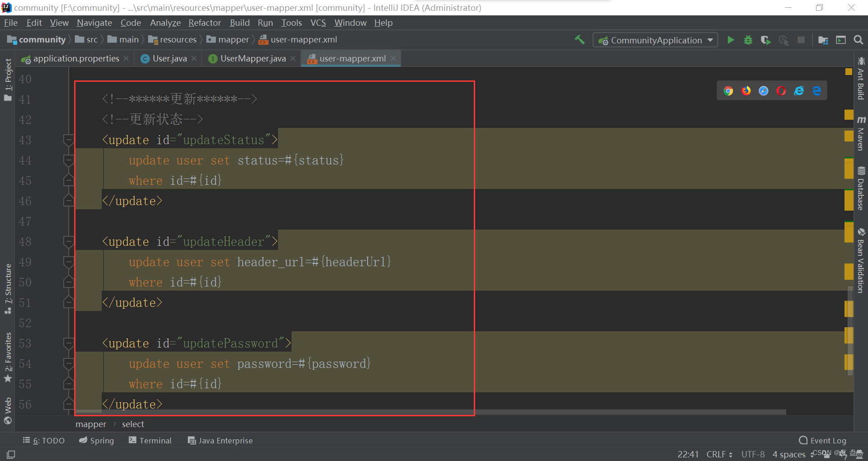Change line separator CRLF in status bar
868x461 pixels.
click(719, 454)
